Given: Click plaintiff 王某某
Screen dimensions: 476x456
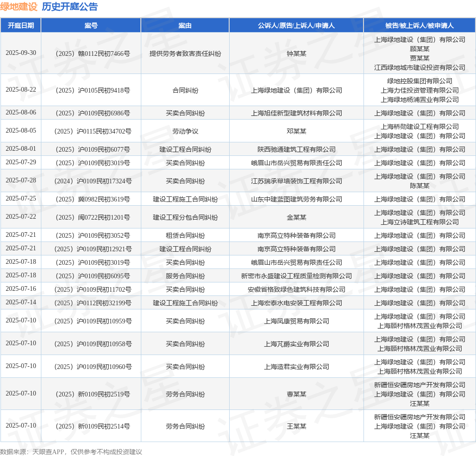Looking at the screenshot, I should pyautogui.click(x=296, y=426).
